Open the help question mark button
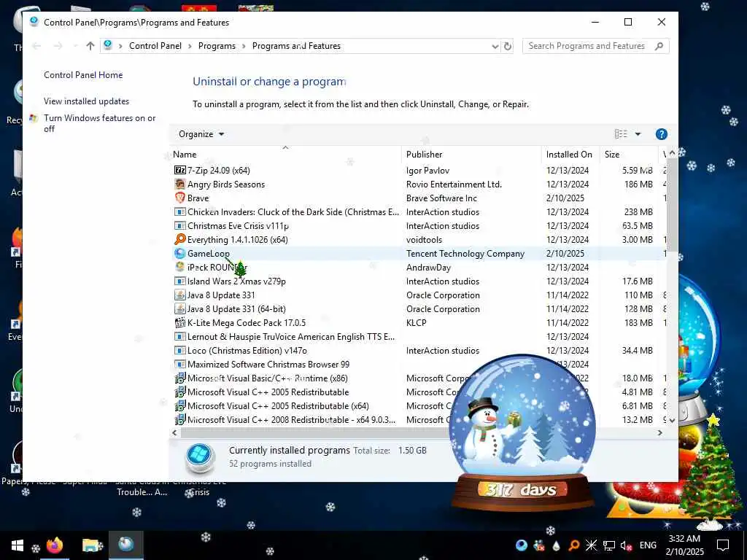Viewport: 747px width, 560px height. [661, 134]
